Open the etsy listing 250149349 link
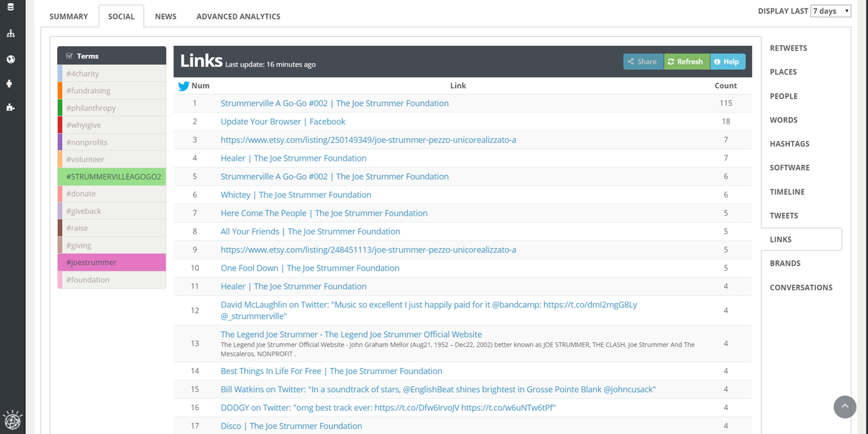 [368, 140]
